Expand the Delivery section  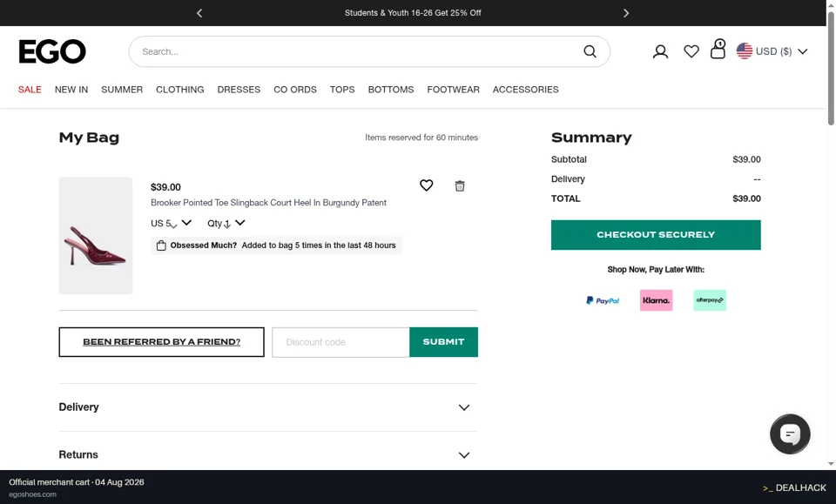coord(268,407)
